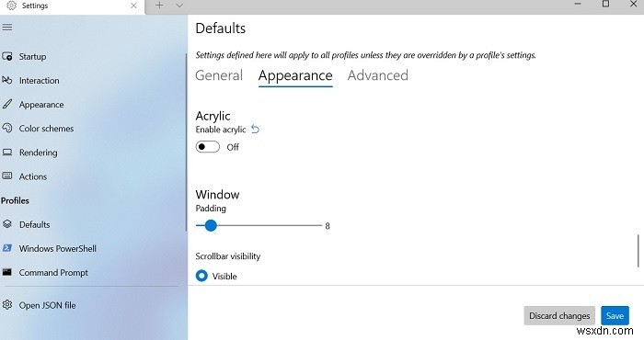Open JSON file link in sidebar
This screenshot has width=644, height=340.
47,305
